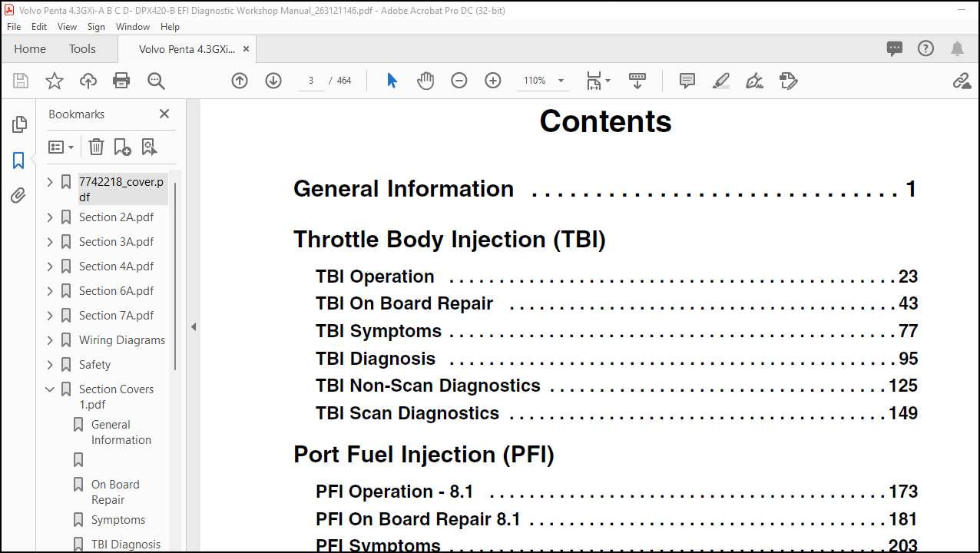Switch to the Tools tab
Screen dimensions: 980x553
pyautogui.click(x=82, y=48)
